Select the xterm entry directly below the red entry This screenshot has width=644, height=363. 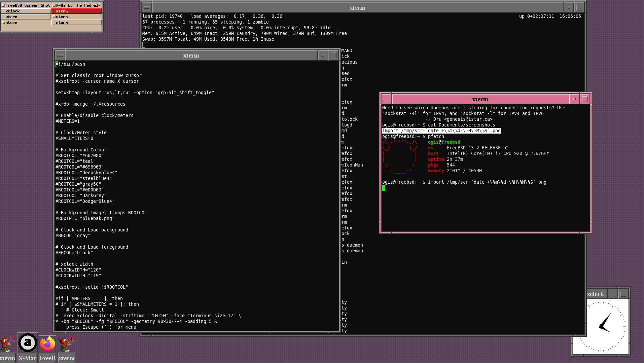[x=76, y=17]
